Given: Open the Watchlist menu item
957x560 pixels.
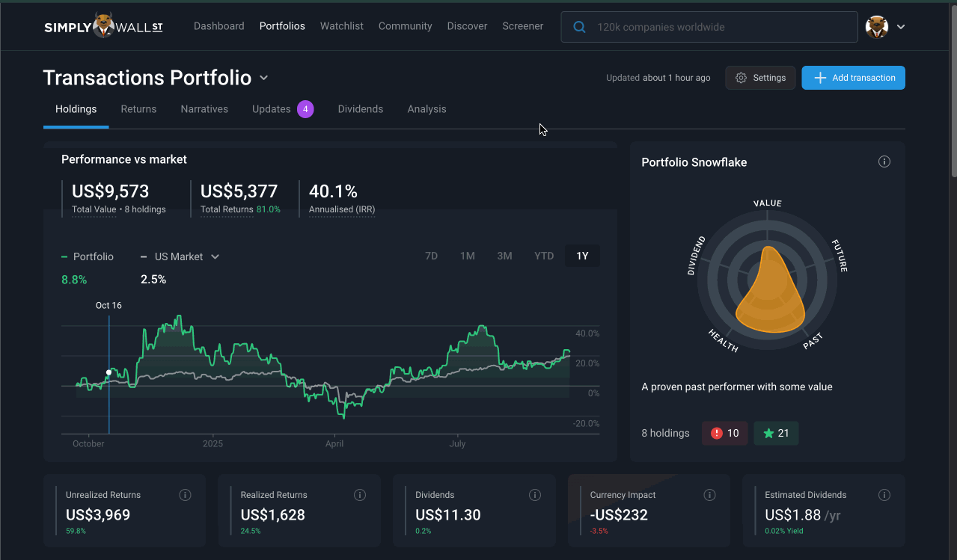Looking at the screenshot, I should coord(341,26).
